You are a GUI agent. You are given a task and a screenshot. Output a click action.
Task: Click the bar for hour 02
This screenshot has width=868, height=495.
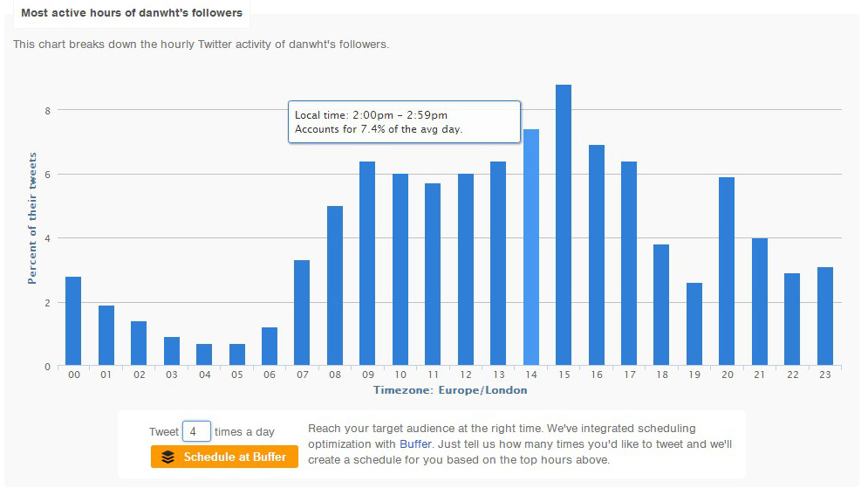coord(139,343)
